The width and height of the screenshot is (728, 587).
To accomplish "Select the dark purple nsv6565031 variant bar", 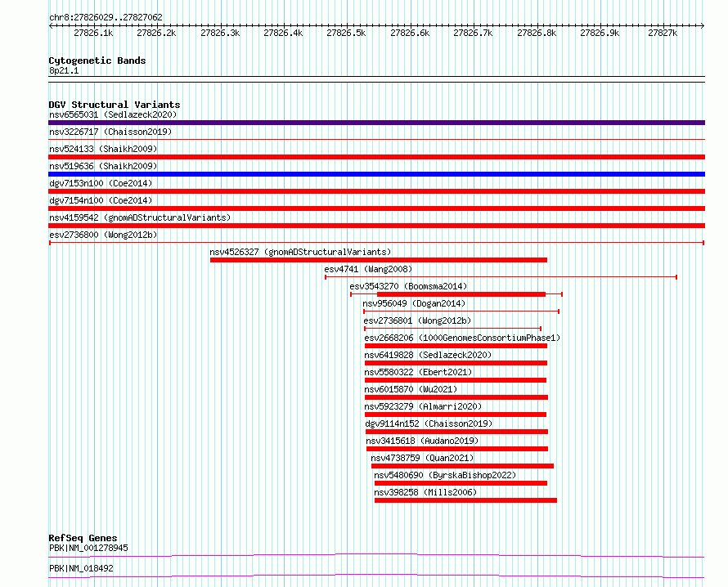I will pyautogui.click(x=376, y=123).
